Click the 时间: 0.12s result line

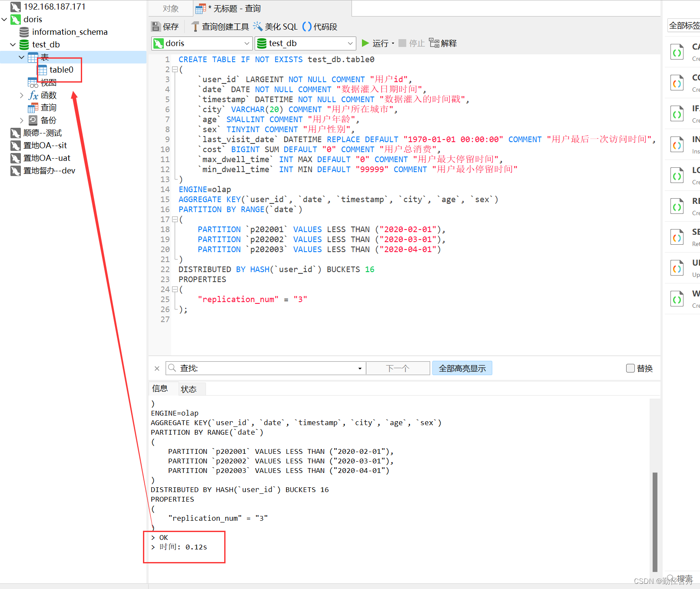179,547
